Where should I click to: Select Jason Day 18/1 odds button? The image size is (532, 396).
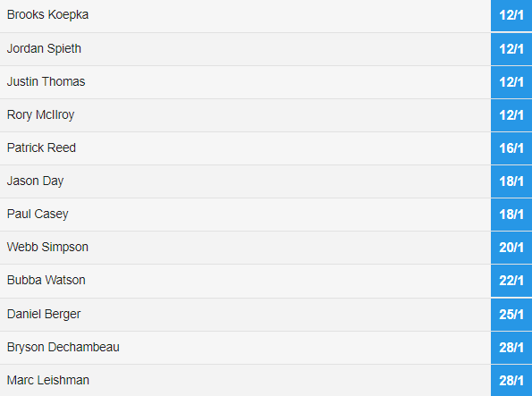pyautogui.click(x=511, y=181)
